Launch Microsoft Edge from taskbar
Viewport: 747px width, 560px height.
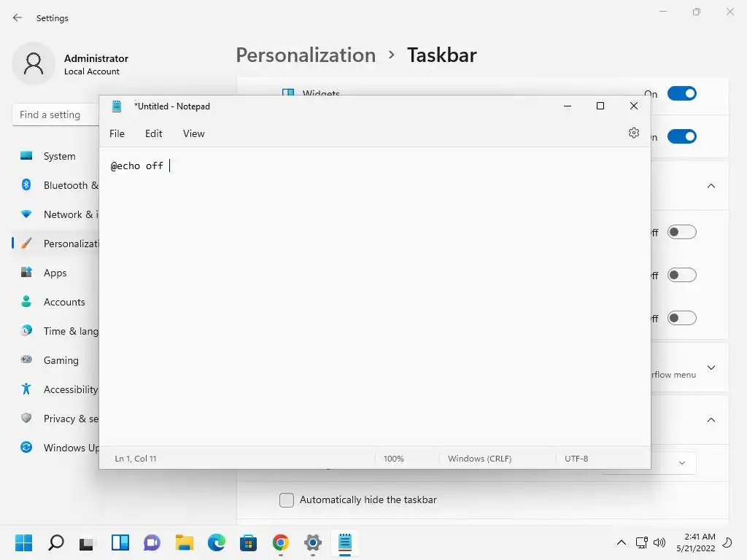216,542
